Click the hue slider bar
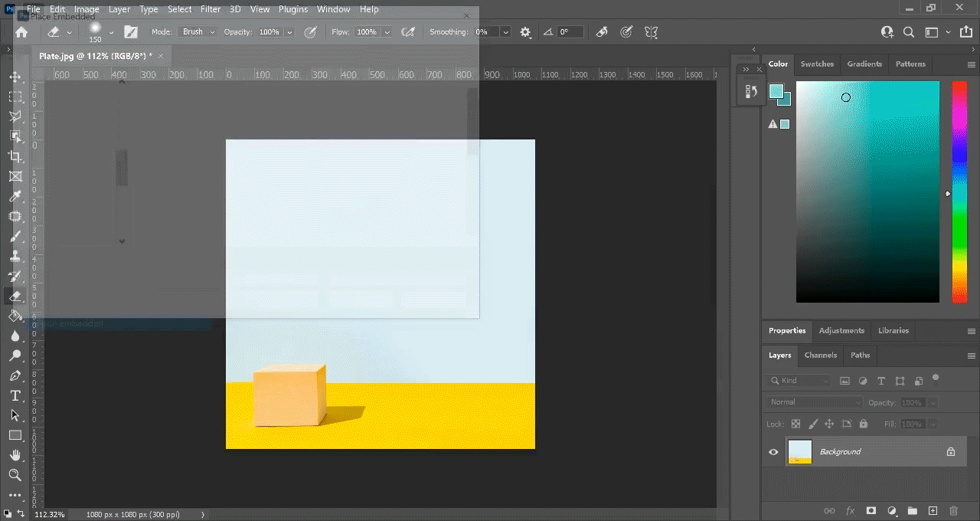The image size is (980, 521). click(x=959, y=192)
